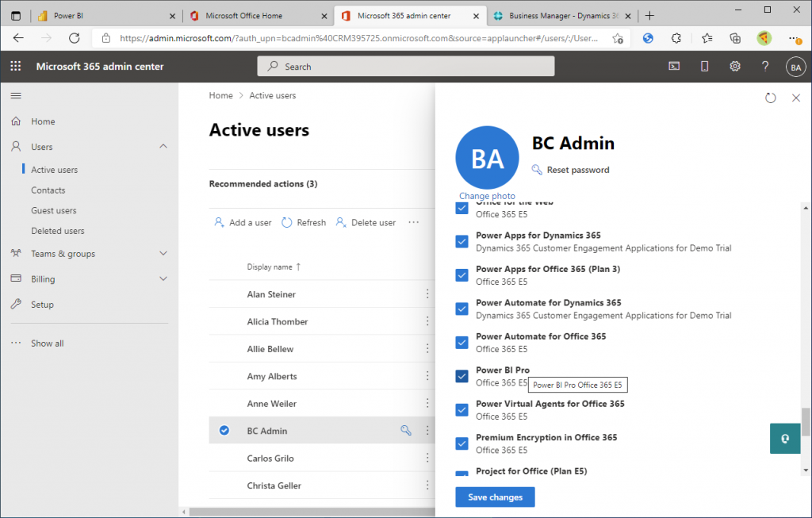The height and width of the screenshot is (518, 812).
Task: Focus the admin center Search box
Action: (405, 67)
